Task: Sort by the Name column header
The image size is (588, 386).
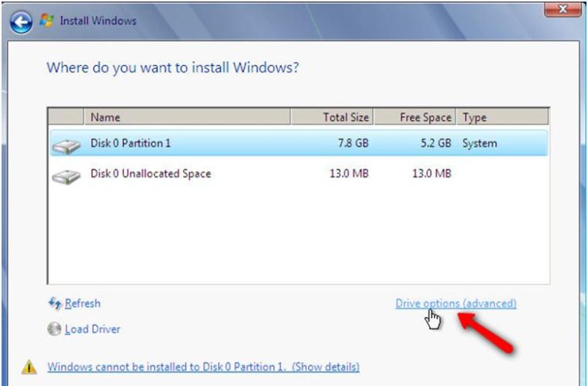Action: click(x=187, y=118)
